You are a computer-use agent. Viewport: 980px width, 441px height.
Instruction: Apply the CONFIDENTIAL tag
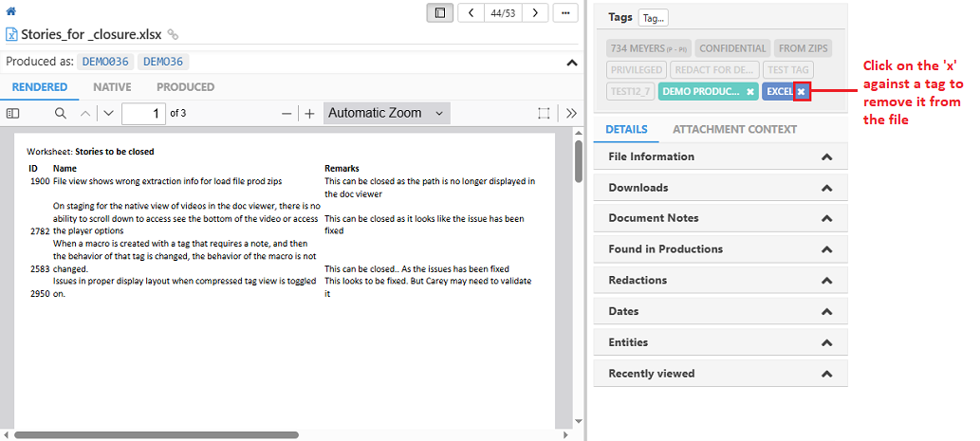pos(732,48)
